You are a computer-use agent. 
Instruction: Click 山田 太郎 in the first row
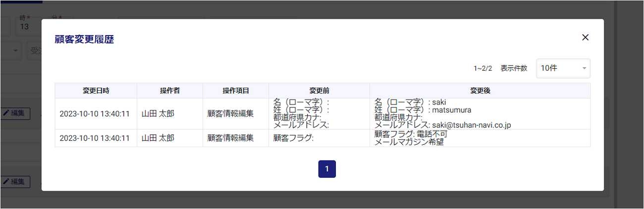tap(158, 114)
